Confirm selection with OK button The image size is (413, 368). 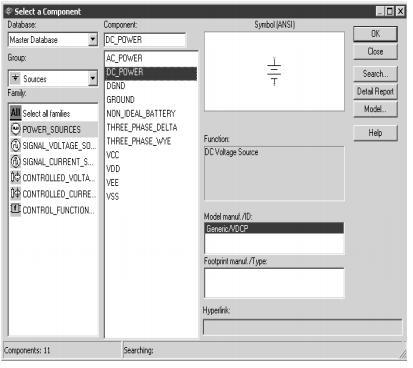(375, 34)
